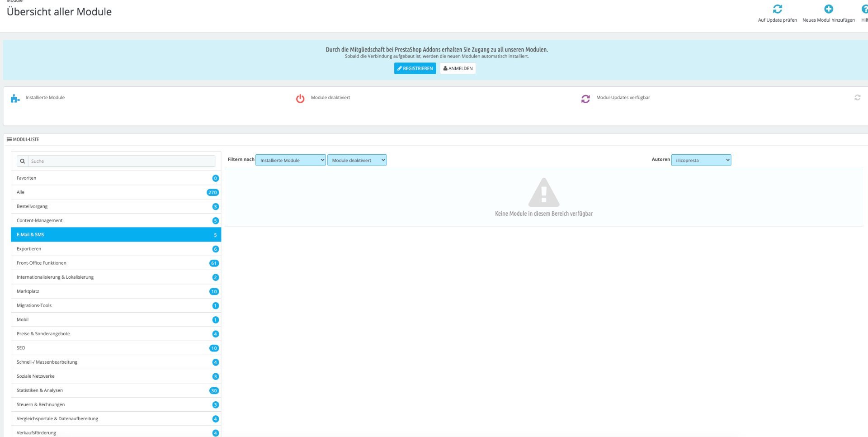Screen dimensions: 868x437
Task: Open the Steuern & Rechnungen category
Action: 116,404
